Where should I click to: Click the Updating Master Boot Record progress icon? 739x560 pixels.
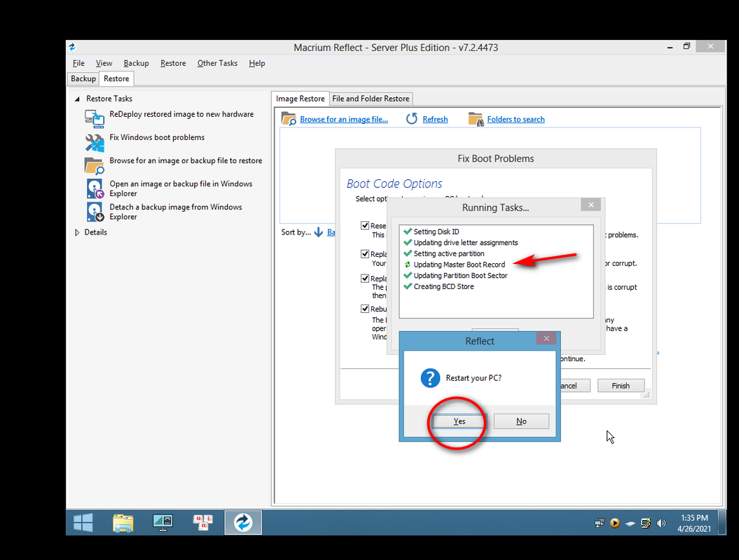coord(408,264)
